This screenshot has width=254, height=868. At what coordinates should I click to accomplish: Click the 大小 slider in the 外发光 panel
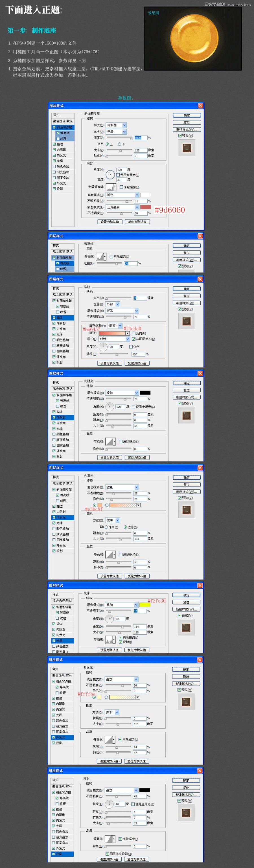[118, 724]
